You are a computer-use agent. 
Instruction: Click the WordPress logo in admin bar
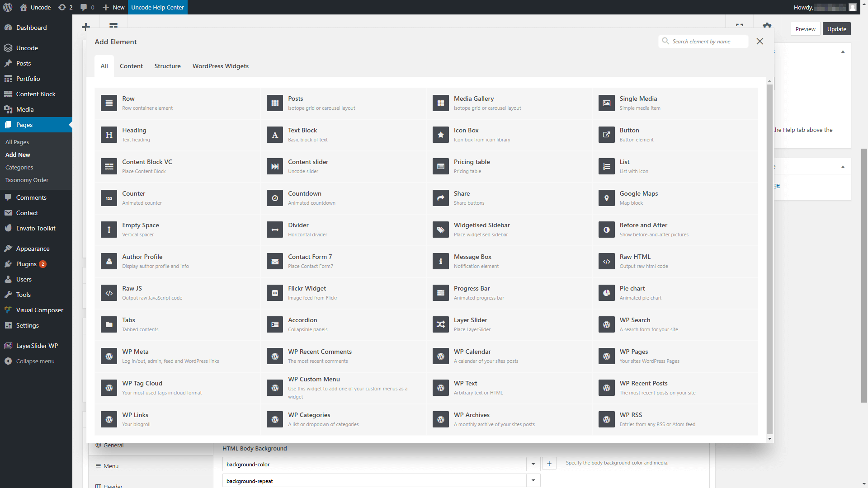[8, 7]
